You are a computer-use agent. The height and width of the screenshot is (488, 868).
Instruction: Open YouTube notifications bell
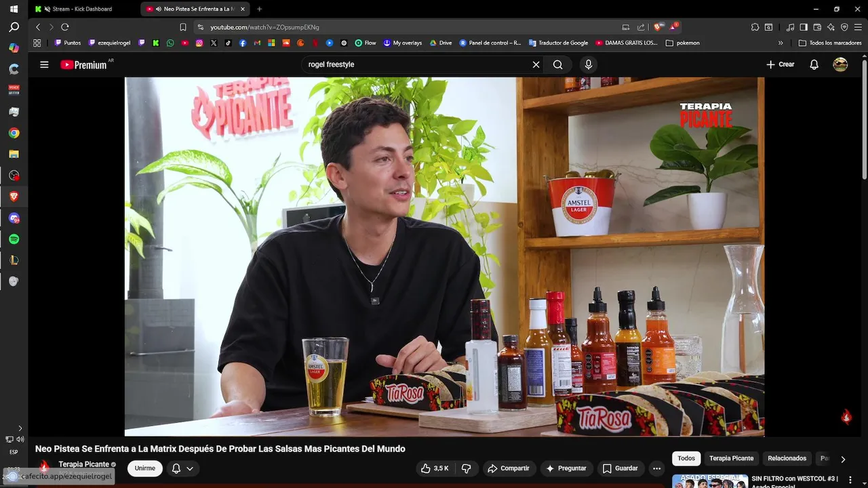pos(814,64)
